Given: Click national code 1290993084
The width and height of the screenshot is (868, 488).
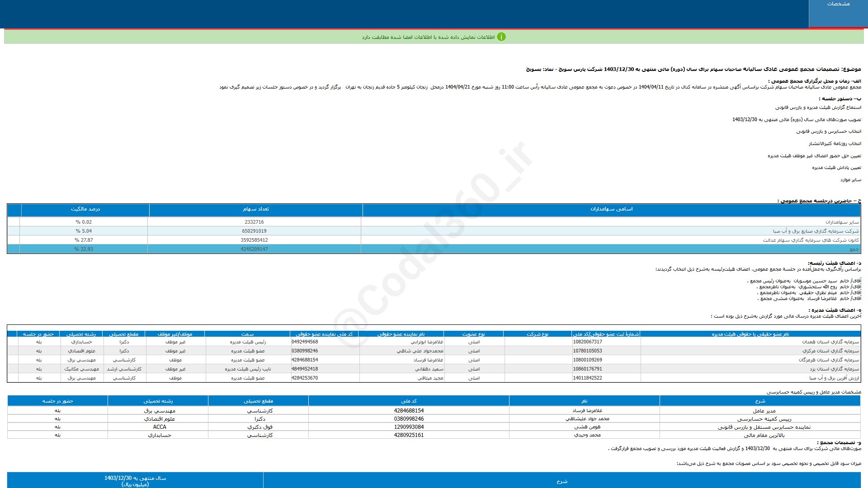Looking at the screenshot, I should pyautogui.click(x=409, y=427).
